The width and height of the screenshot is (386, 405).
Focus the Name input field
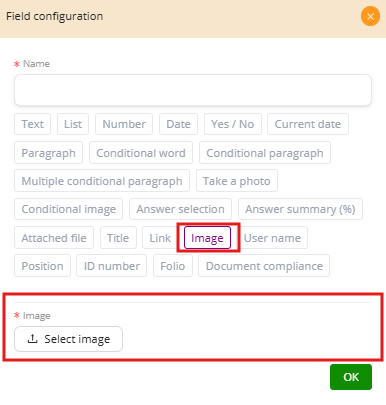click(193, 90)
